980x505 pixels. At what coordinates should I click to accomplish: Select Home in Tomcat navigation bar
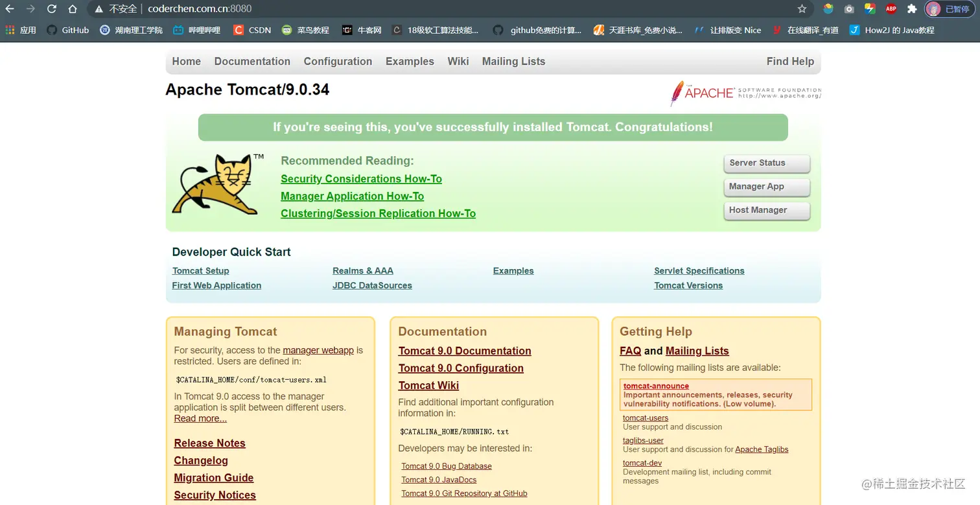click(x=187, y=62)
